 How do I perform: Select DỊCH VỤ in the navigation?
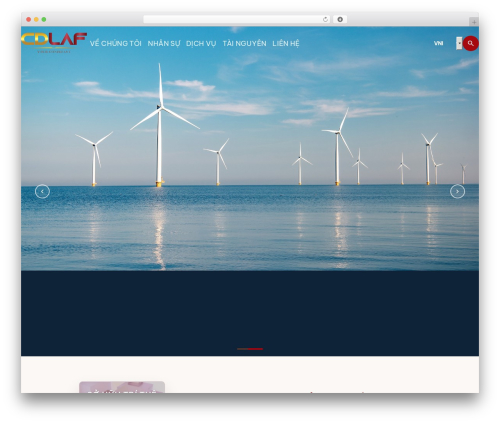[201, 44]
